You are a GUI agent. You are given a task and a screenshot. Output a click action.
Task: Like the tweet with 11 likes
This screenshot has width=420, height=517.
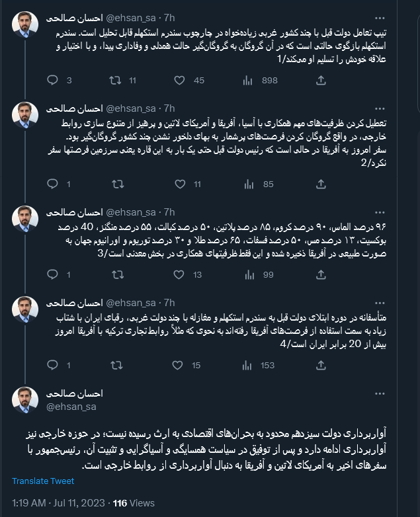tap(181, 184)
